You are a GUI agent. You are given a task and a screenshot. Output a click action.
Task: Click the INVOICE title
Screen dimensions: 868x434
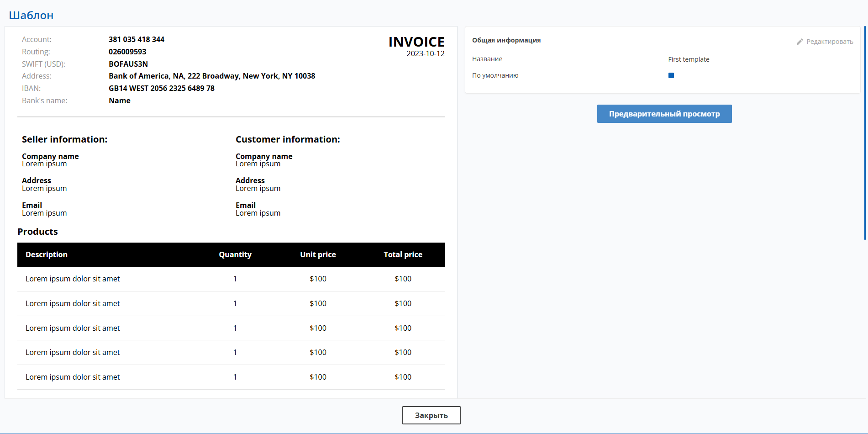(x=416, y=42)
